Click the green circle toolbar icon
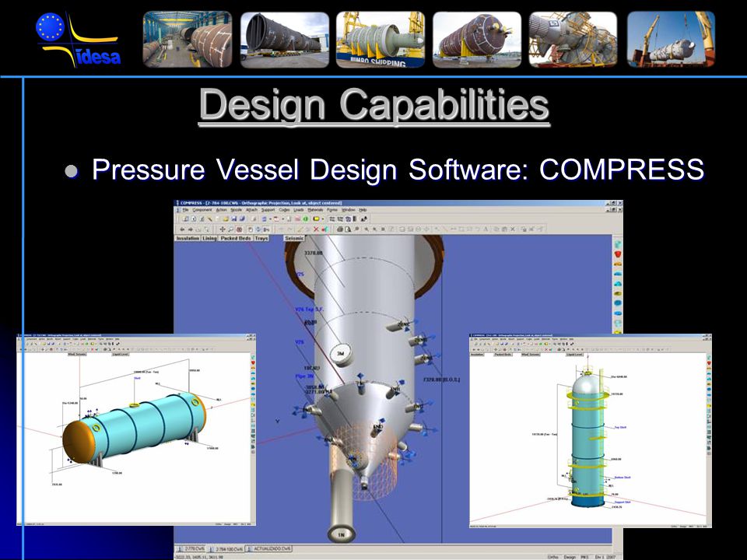Screen dimensions: 747x560 coord(305,219)
